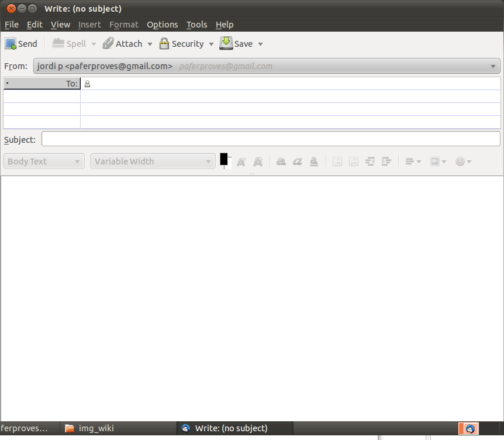Toggle underline text formatting
This screenshot has height=440, width=504.
pos(314,161)
